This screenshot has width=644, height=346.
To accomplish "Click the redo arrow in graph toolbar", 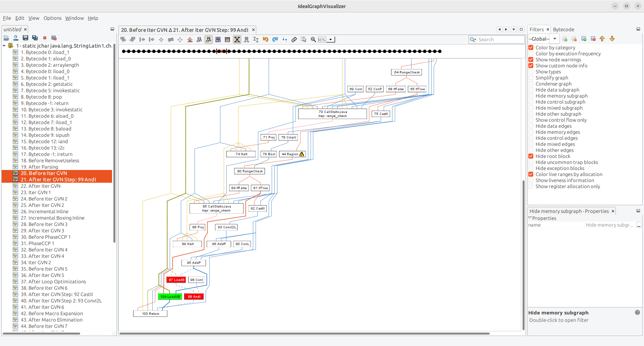I will pos(275,40).
